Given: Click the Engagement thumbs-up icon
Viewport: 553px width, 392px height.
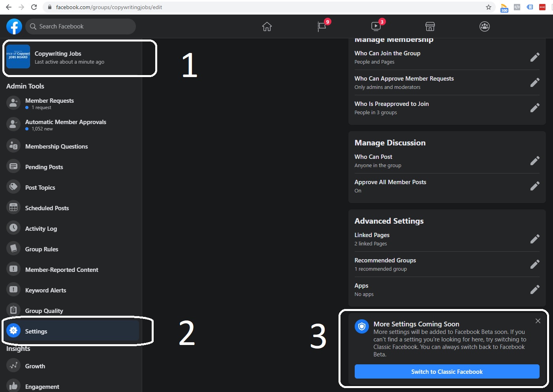Looking at the screenshot, I should (13, 386).
